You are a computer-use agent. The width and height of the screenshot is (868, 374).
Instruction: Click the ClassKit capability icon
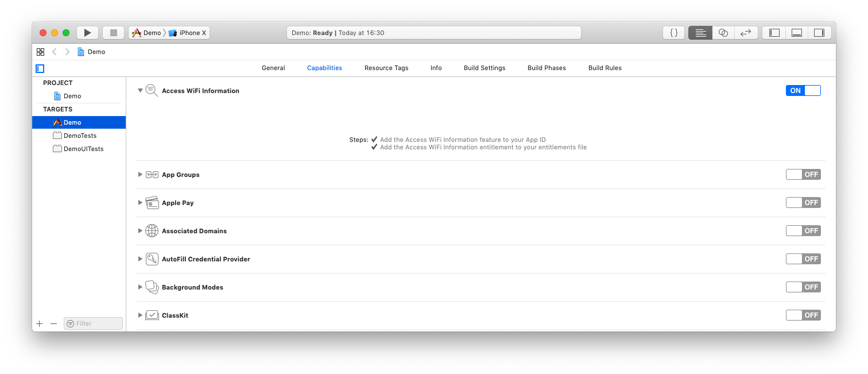(x=152, y=315)
